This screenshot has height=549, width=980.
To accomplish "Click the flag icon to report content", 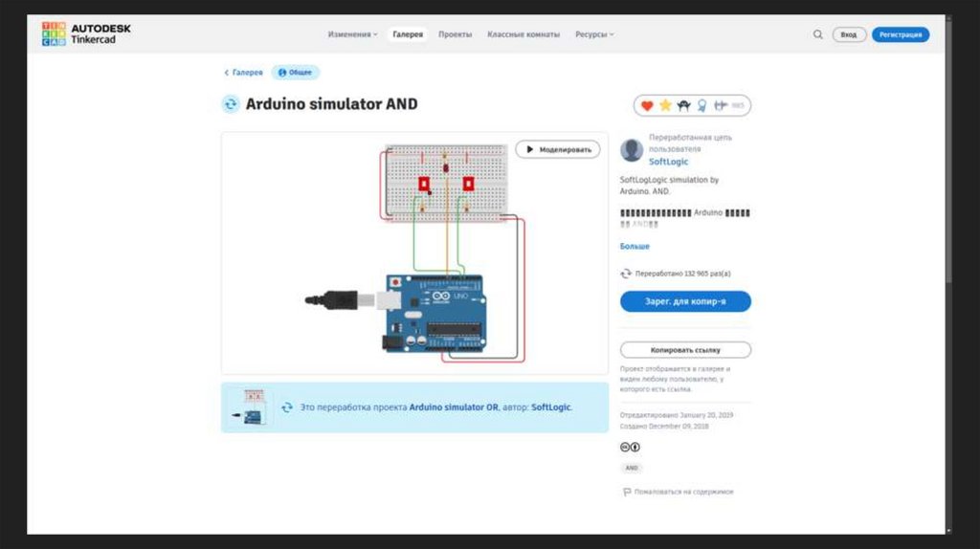I will (x=627, y=493).
